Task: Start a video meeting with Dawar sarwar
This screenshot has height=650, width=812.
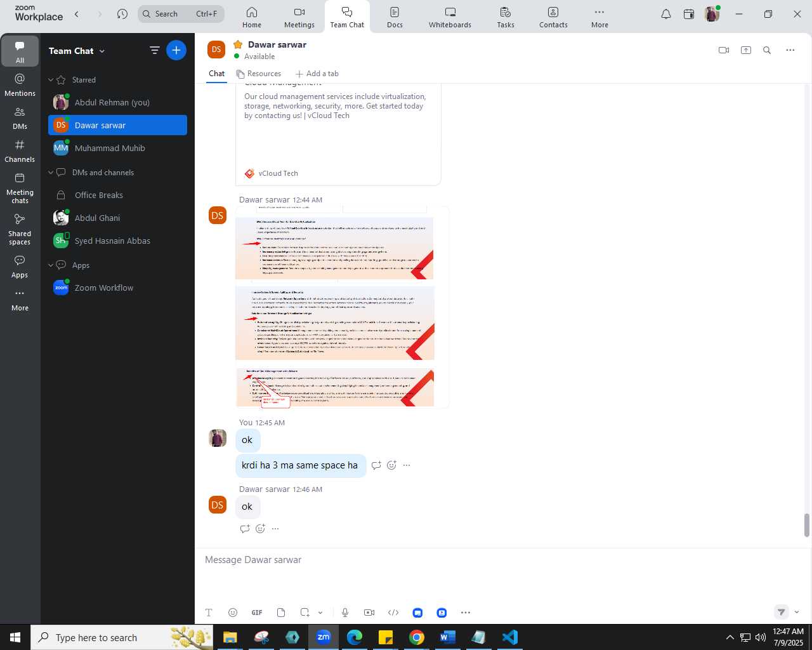Action: pos(724,50)
